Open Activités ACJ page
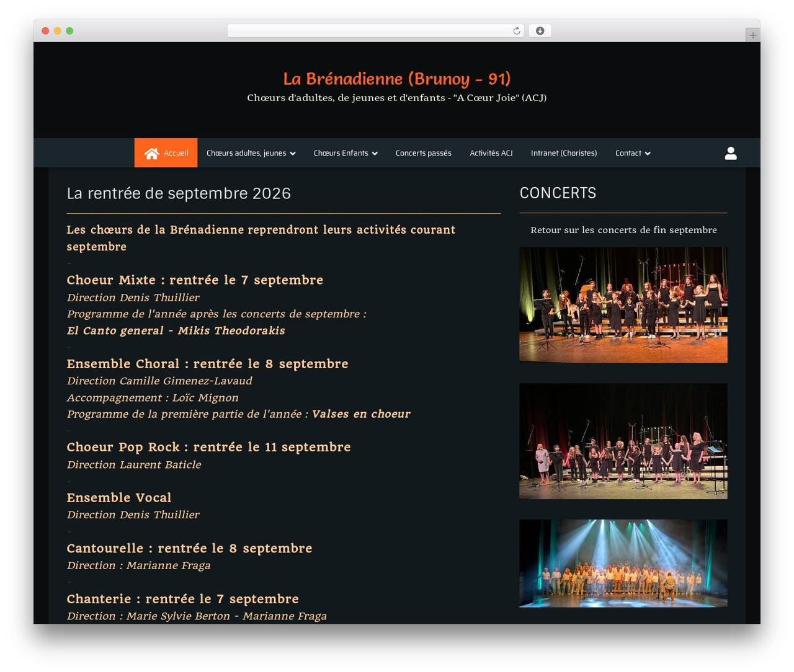Screen dimensions: 794x672 [x=491, y=153]
